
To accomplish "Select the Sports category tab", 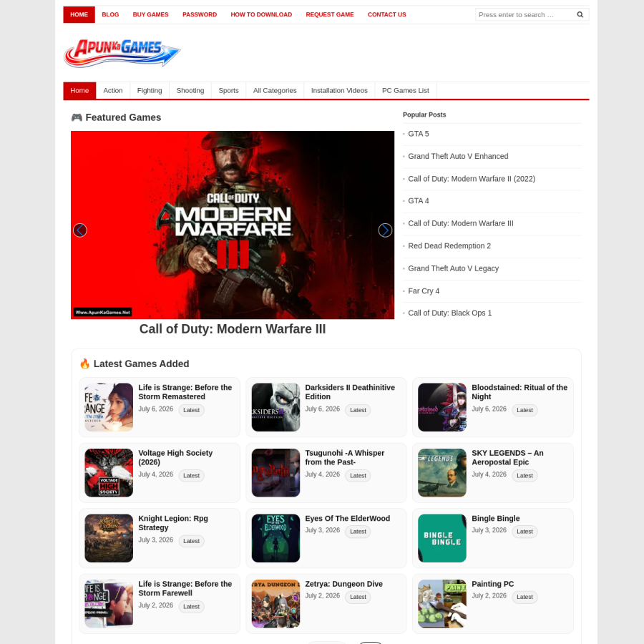I will coord(228,90).
